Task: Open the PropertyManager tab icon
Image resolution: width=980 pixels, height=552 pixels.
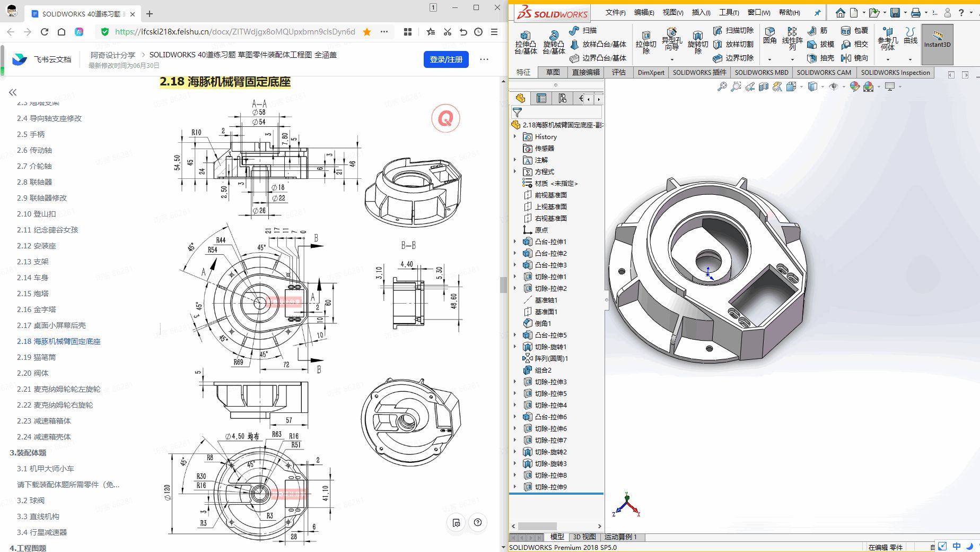Action: (x=541, y=98)
